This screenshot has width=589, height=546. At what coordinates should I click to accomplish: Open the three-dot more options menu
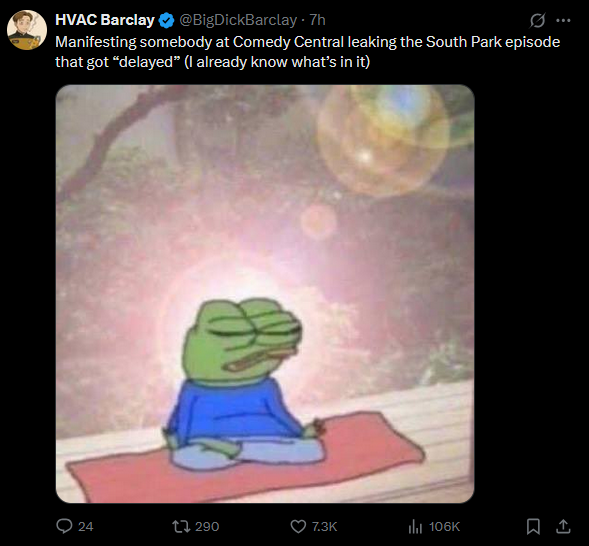tap(563, 21)
